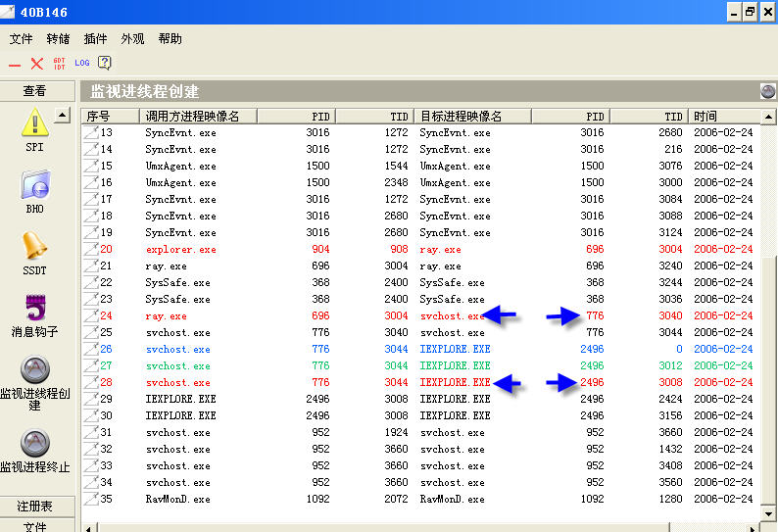Expand the 注册表 sidebar group

[x=35, y=506]
